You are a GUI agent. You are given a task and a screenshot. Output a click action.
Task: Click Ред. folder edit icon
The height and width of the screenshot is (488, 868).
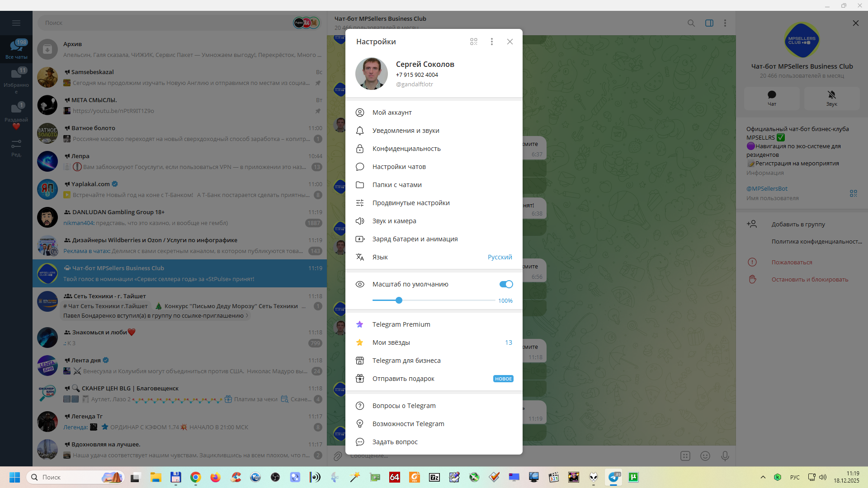click(16, 147)
